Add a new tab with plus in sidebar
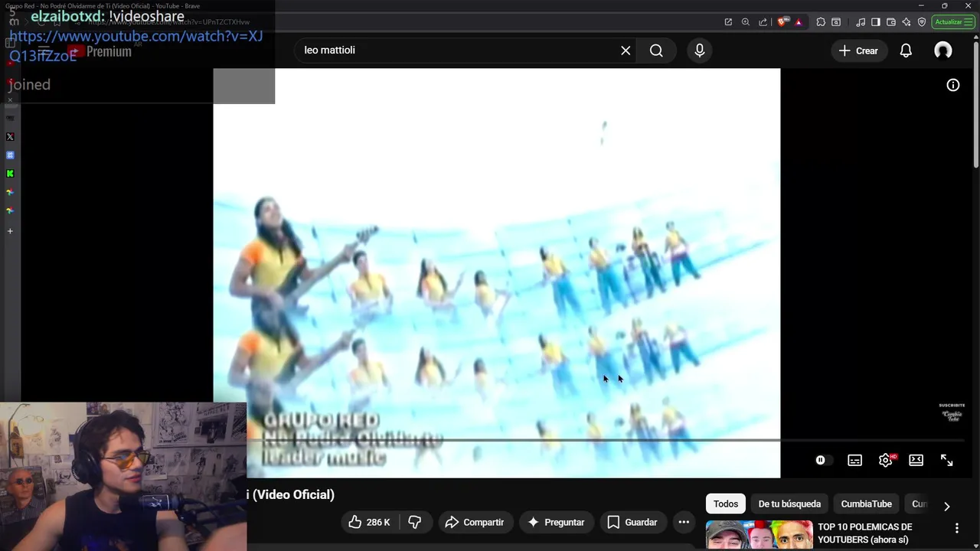Screen dimensions: 980x551 [10, 231]
